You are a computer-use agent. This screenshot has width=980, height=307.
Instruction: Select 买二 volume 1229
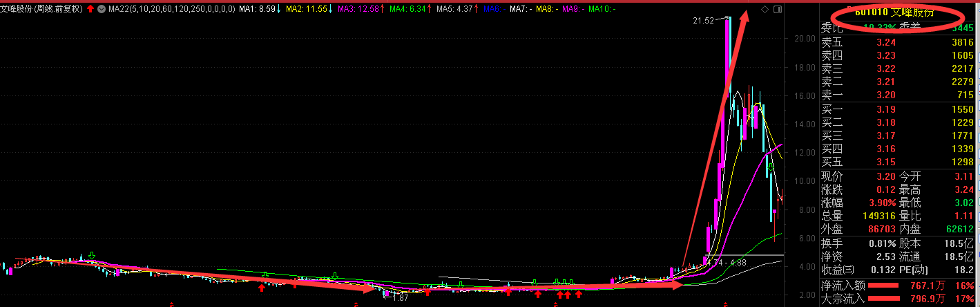coord(961,122)
